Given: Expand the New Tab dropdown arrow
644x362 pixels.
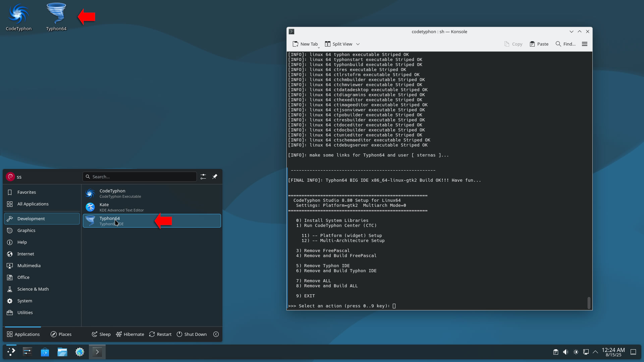Looking at the screenshot, I should (x=319, y=47).
